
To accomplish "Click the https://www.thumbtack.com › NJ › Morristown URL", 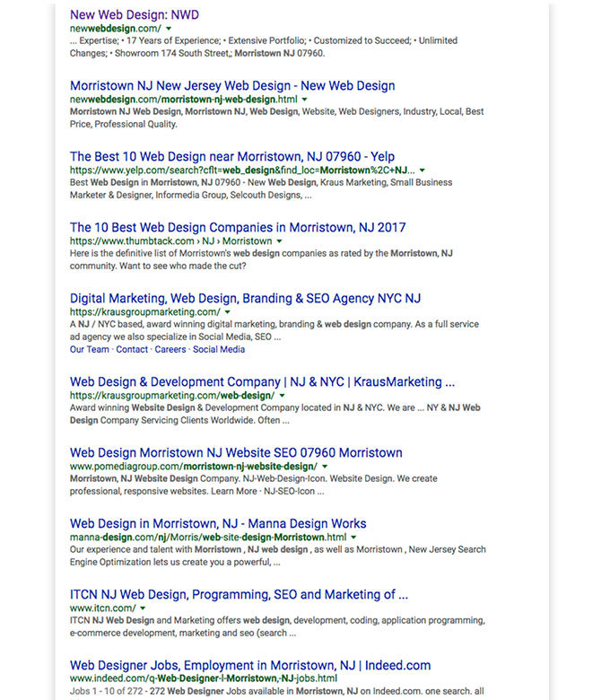I will (171, 241).
